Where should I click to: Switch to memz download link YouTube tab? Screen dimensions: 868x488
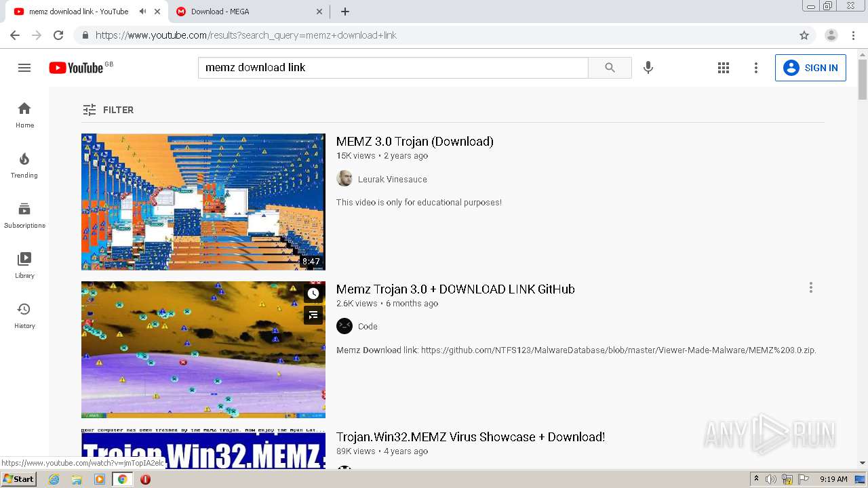point(79,12)
